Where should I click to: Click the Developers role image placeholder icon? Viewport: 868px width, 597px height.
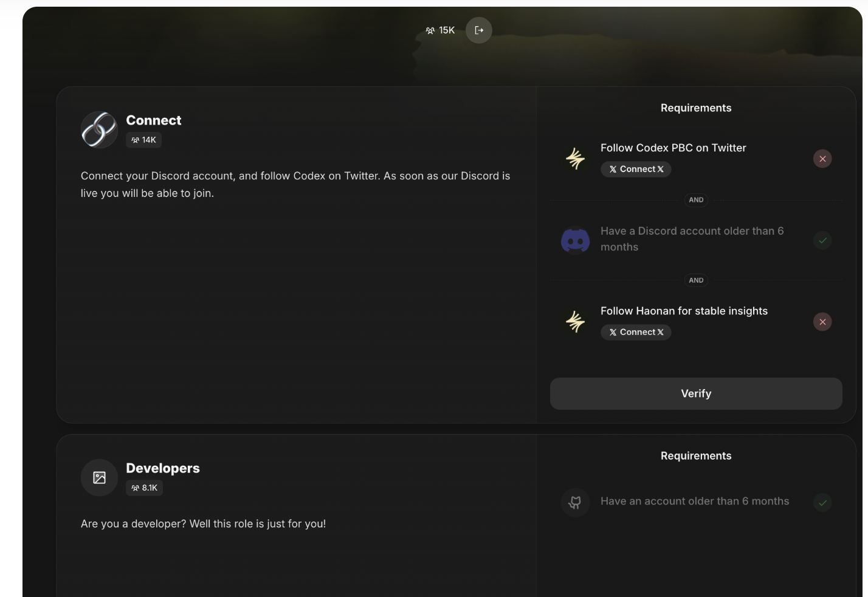click(x=99, y=478)
